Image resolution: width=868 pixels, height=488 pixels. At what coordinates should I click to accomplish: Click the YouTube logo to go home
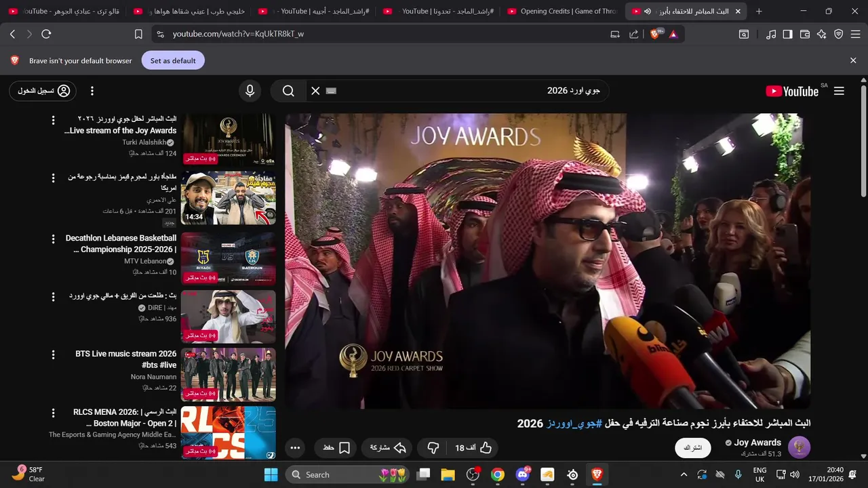(792, 91)
